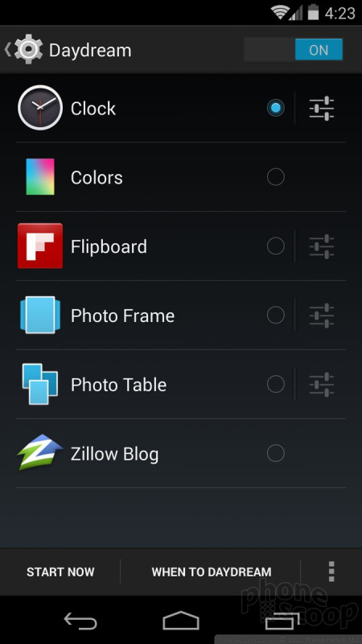Open Photo Frame settings sliders icon
362x644 pixels.
(x=321, y=316)
